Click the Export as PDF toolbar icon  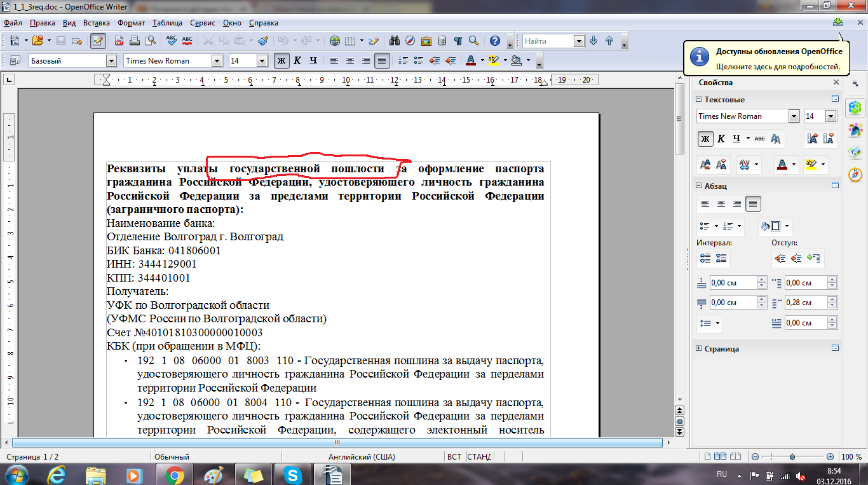119,41
